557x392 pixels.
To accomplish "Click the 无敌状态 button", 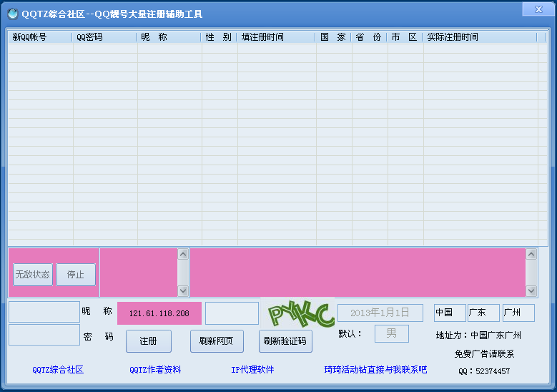I will tap(33, 275).
